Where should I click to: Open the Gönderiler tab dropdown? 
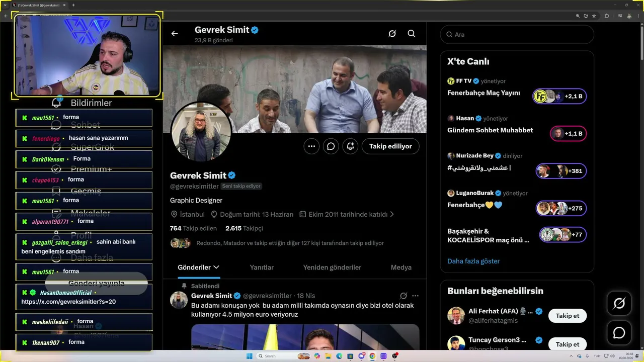(199, 267)
